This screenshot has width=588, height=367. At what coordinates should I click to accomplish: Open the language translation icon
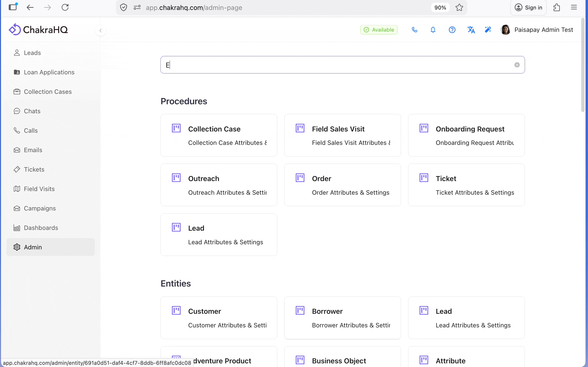pos(471,30)
